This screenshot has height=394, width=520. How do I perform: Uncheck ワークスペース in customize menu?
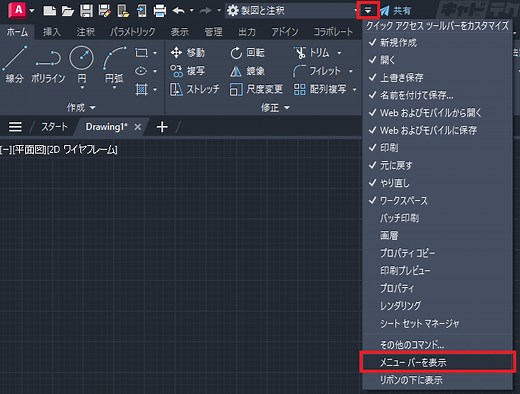tap(437, 201)
